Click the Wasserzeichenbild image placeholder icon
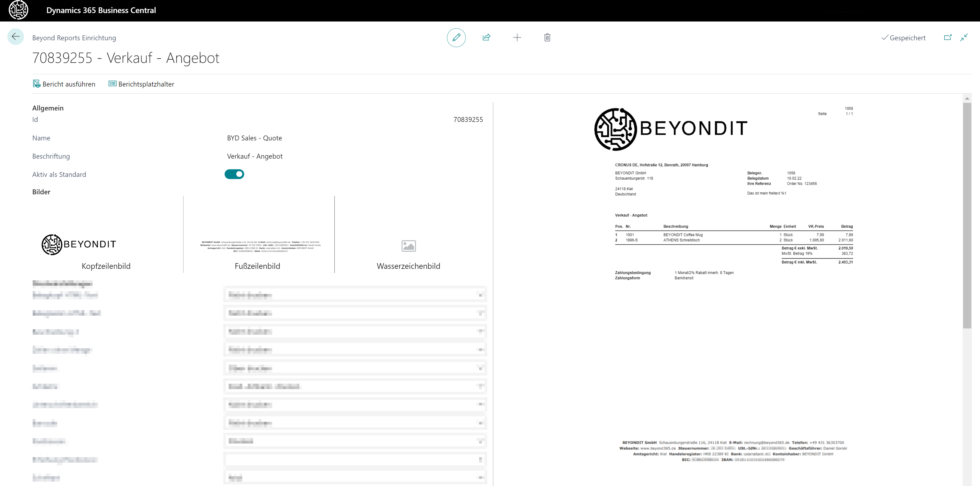This screenshot has height=486, width=980. coord(408,246)
